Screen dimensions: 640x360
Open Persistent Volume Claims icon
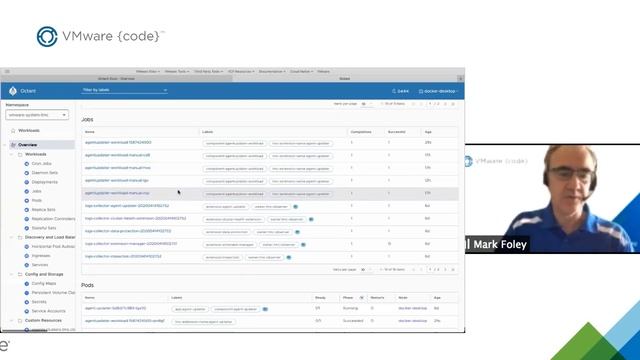[x=27, y=293]
